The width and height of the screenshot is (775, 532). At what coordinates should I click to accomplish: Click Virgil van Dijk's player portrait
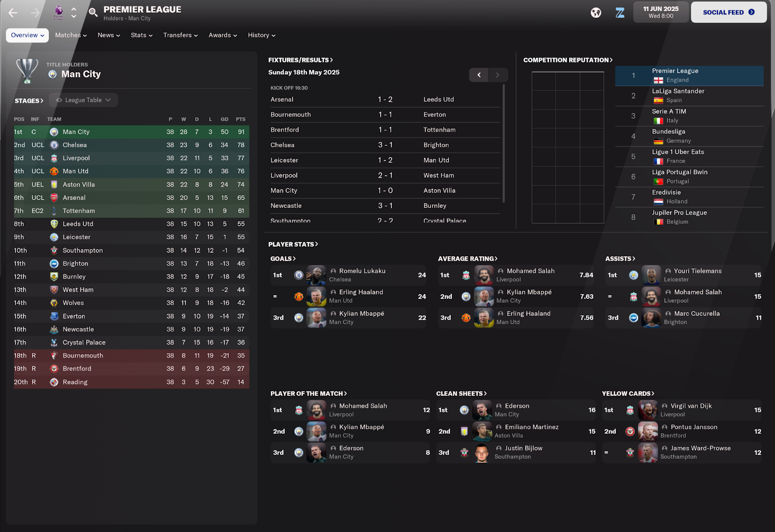(x=648, y=410)
